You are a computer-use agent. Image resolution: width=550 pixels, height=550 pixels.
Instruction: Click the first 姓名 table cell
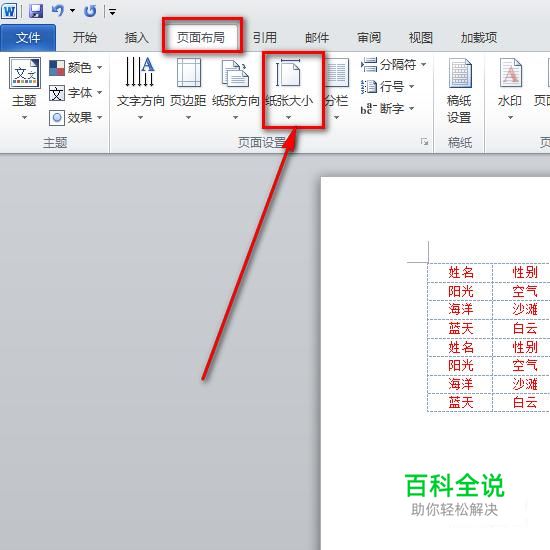[460, 273]
